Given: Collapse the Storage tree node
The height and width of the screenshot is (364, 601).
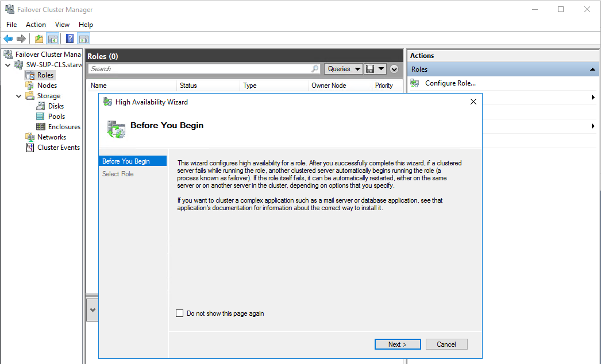Looking at the screenshot, I should (x=18, y=95).
